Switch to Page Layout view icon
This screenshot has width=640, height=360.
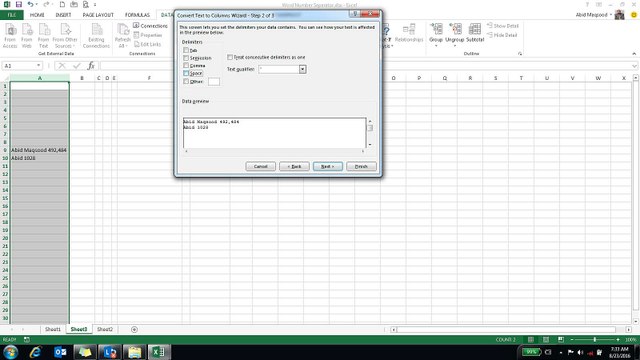click(546, 340)
